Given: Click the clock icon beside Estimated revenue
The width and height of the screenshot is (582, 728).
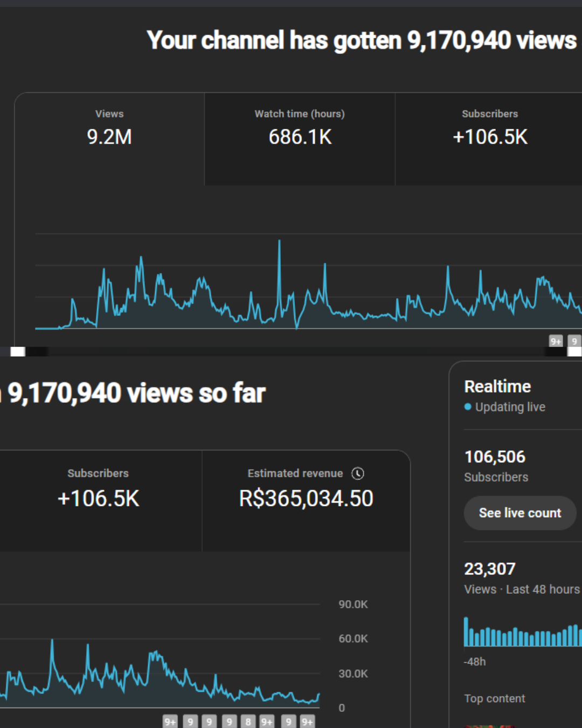Looking at the screenshot, I should 358,473.
